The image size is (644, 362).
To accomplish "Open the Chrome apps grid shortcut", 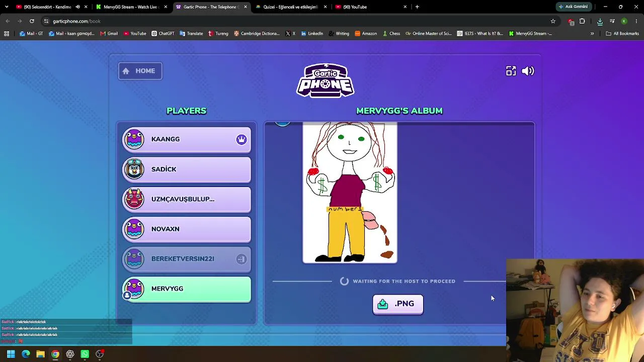I will (7, 34).
